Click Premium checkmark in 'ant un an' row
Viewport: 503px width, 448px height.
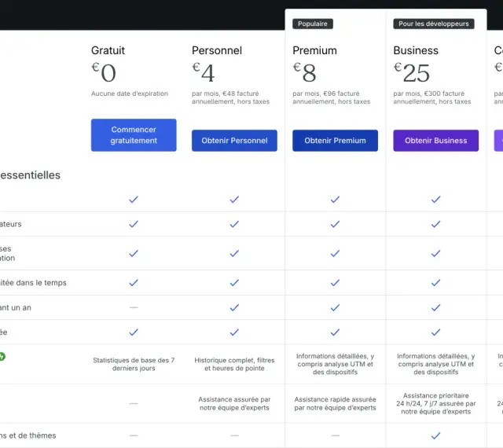pyautogui.click(x=335, y=307)
